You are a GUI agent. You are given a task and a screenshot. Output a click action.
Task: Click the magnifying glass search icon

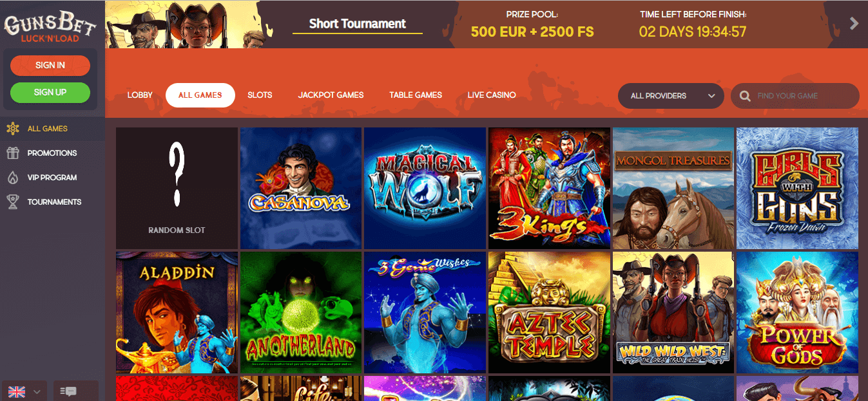[x=745, y=96]
